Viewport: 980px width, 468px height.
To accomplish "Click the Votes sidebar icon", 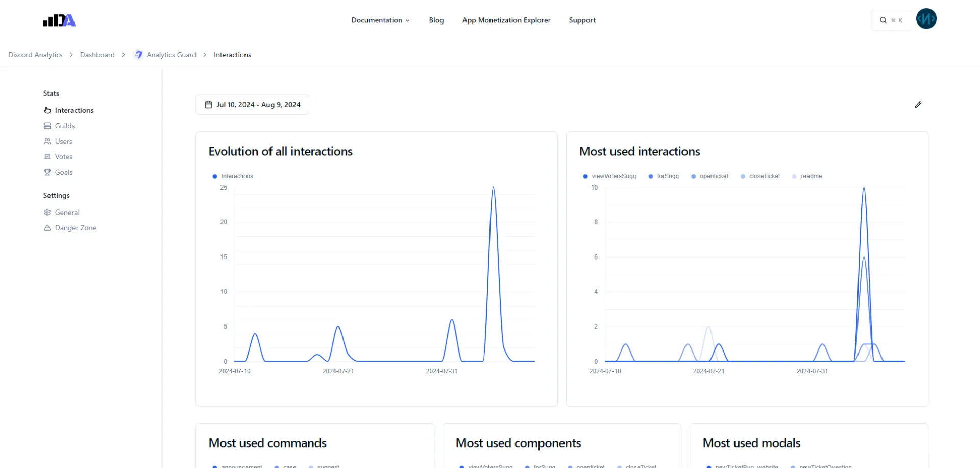I will coord(47,157).
